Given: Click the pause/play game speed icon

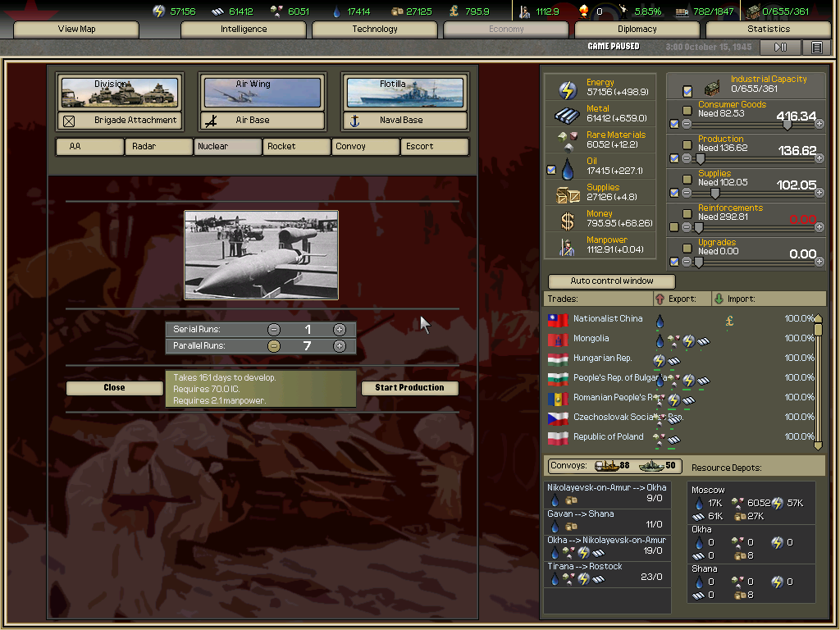Looking at the screenshot, I should (x=781, y=48).
